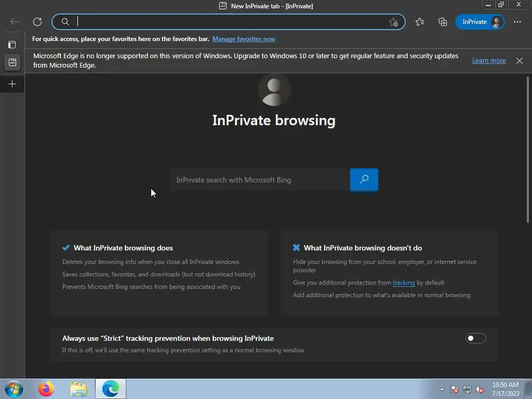Show hidden system tray icons arrow
This screenshot has height=399, width=532.
442,389
